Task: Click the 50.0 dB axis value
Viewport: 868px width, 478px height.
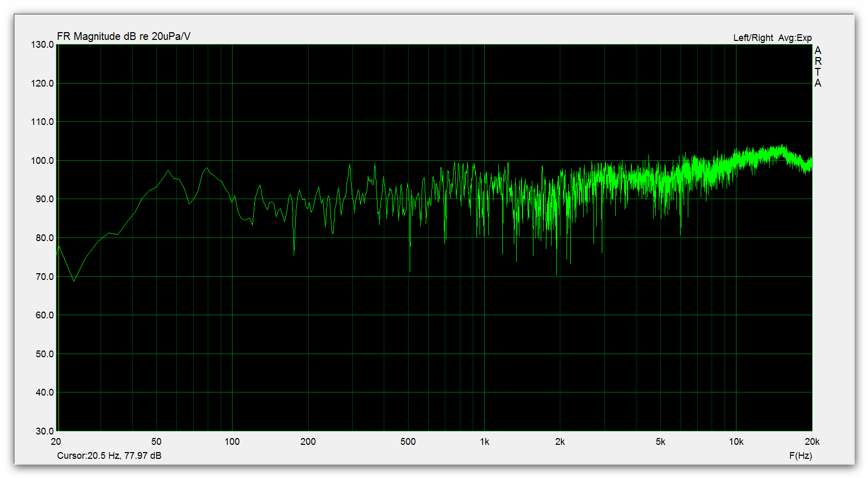Action: coord(45,354)
